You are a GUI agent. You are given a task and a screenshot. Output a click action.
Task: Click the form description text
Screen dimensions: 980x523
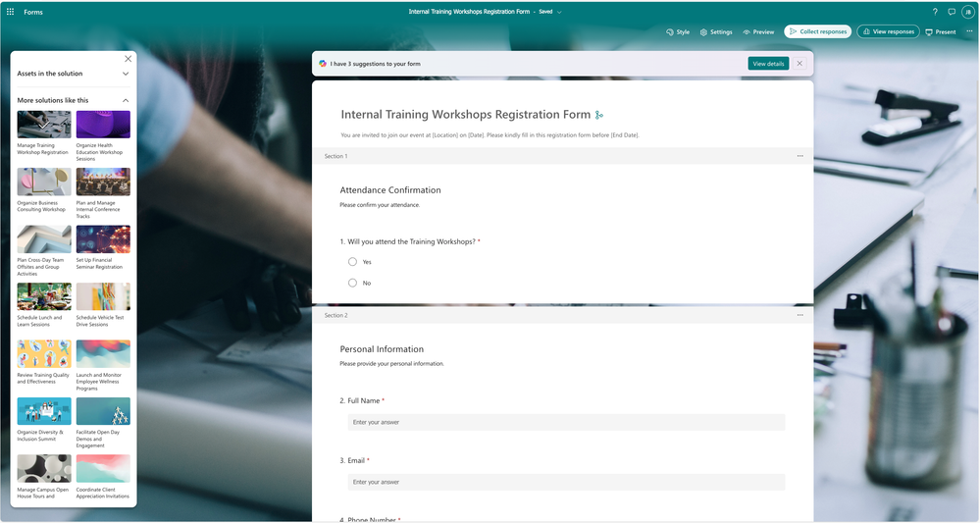tap(490, 135)
